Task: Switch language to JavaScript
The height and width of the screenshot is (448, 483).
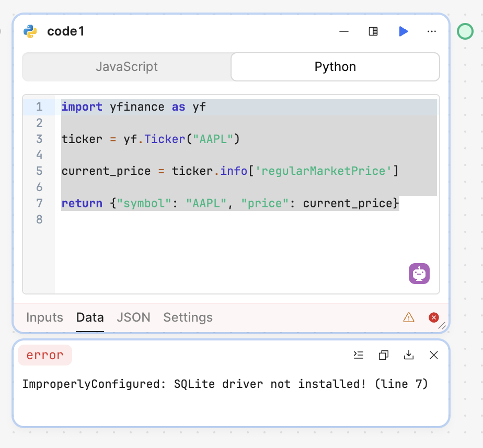Action: tap(126, 67)
